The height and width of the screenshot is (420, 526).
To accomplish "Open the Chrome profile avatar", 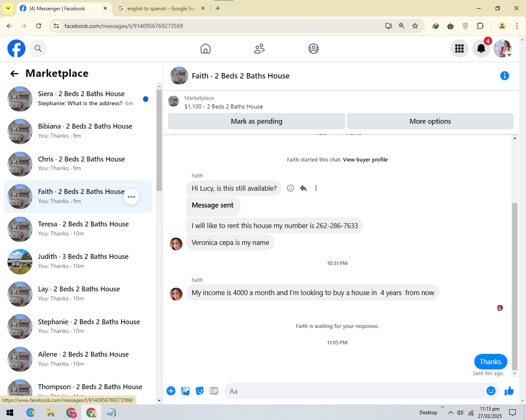I will pos(502,26).
